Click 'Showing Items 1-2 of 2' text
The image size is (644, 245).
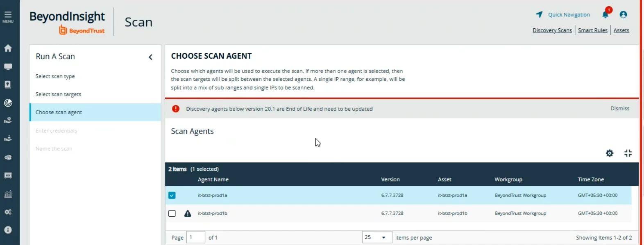pyautogui.click(x=603, y=238)
